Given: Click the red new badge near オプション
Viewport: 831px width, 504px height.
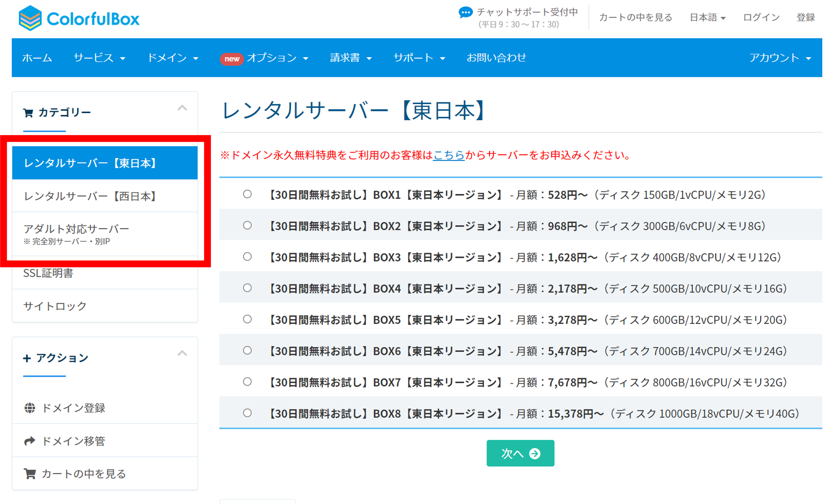Looking at the screenshot, I should click(232, 59).
